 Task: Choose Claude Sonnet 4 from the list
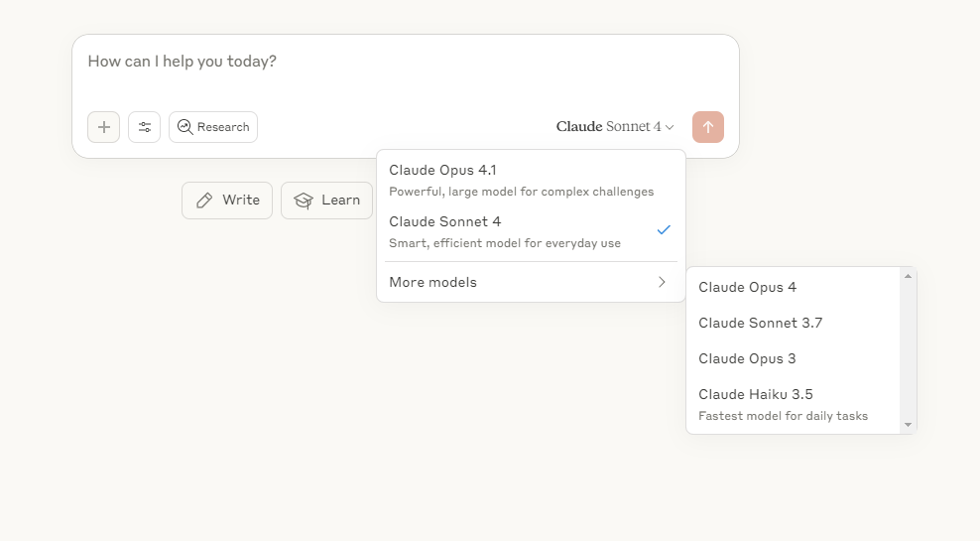pos(531,231)
